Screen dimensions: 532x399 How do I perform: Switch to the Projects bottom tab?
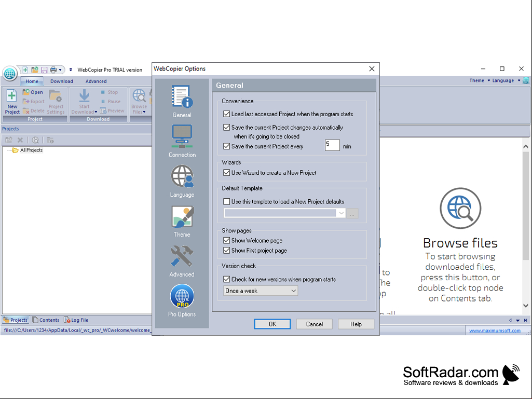(x=15, y=320)
